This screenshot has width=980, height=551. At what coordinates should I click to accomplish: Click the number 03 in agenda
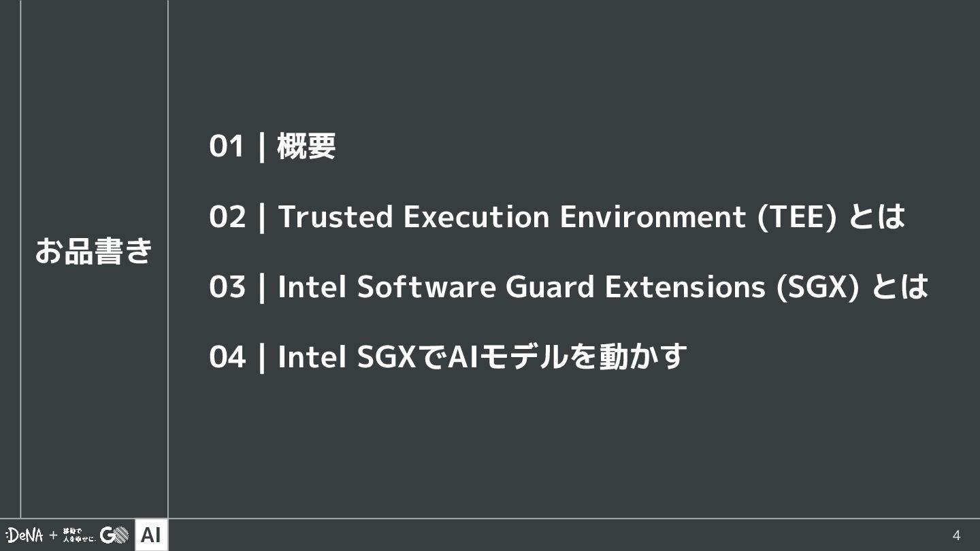tap(227, 287)
